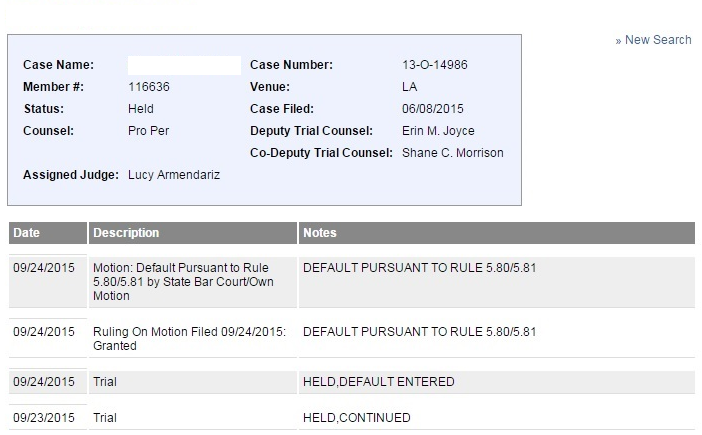Click the Date column header

(x=27, y=233)
